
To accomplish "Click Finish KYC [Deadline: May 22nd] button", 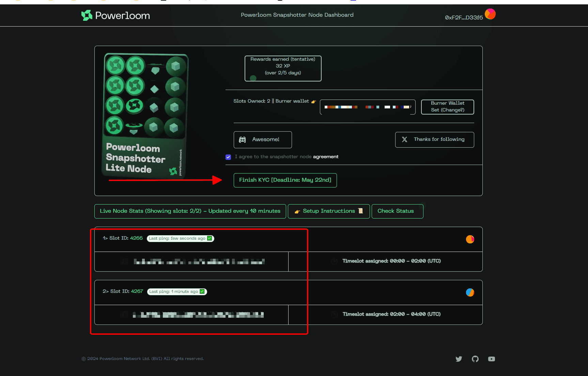I will pos(285,180).
